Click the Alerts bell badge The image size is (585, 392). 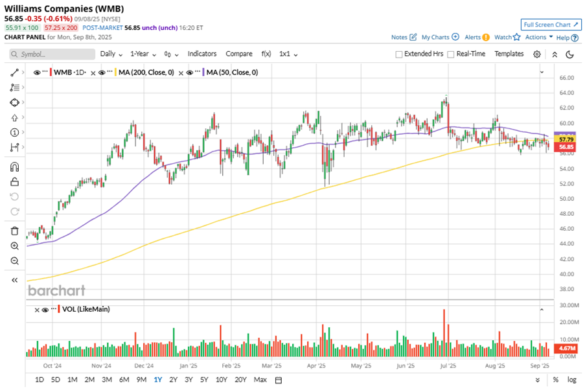point(486,38)
